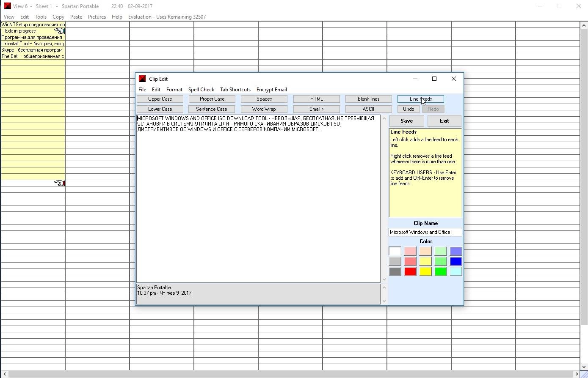Image resolution: width=588 pixels, height=378 pixels.
Task: Choose the light cyan color swatch
Action: tap(455, 271)
